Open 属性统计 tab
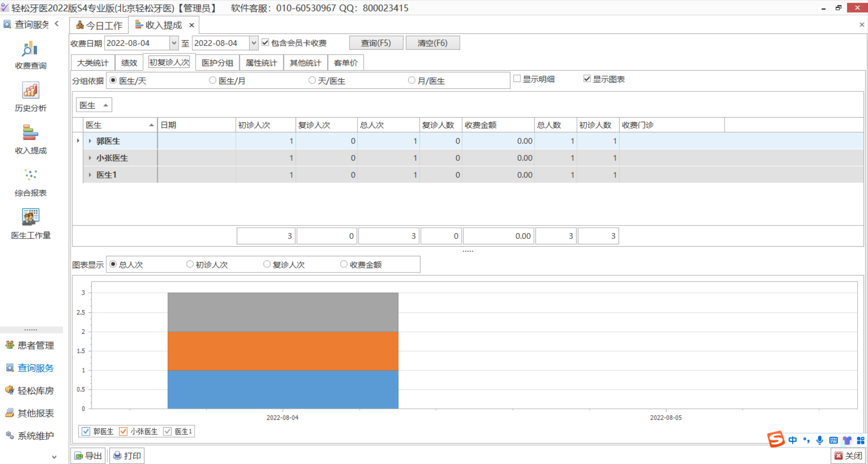 point(261,63)
